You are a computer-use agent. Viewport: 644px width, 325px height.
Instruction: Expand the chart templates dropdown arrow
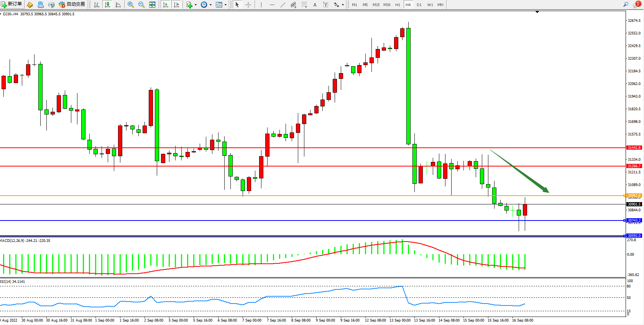pos(225,5)
